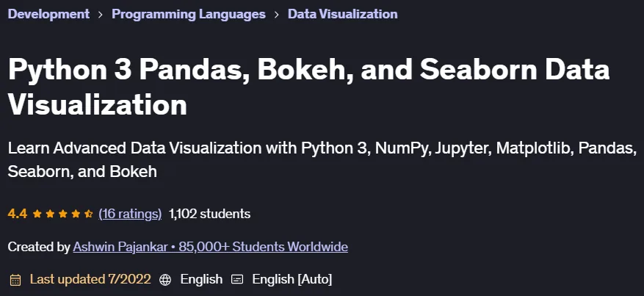Click the 'Created by' label
This screenshot has width=644, height=296.
pos(39,247)
